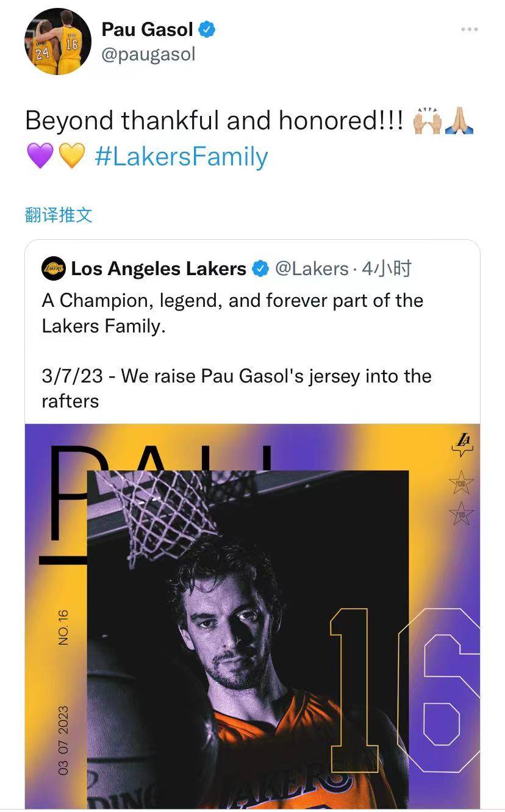This screenshot has width=505, height=812.
Task: Click the Lakers logo avatar in quoted tweet
Action: pos(53,268)
